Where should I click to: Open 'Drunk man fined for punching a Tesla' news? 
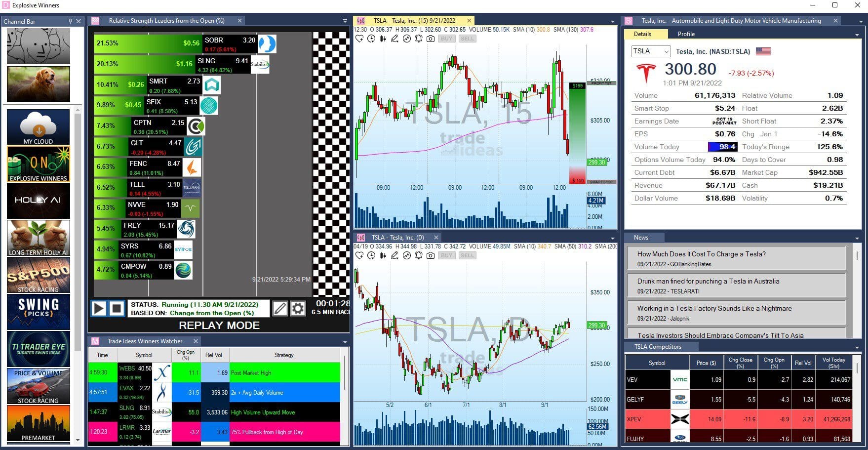pyautogui.click(x=737, y=286)
